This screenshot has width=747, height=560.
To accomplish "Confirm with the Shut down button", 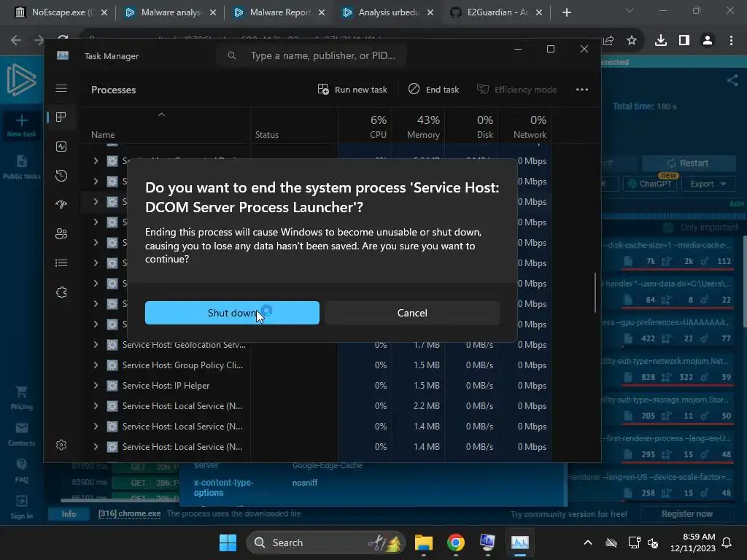I will 232,313.
